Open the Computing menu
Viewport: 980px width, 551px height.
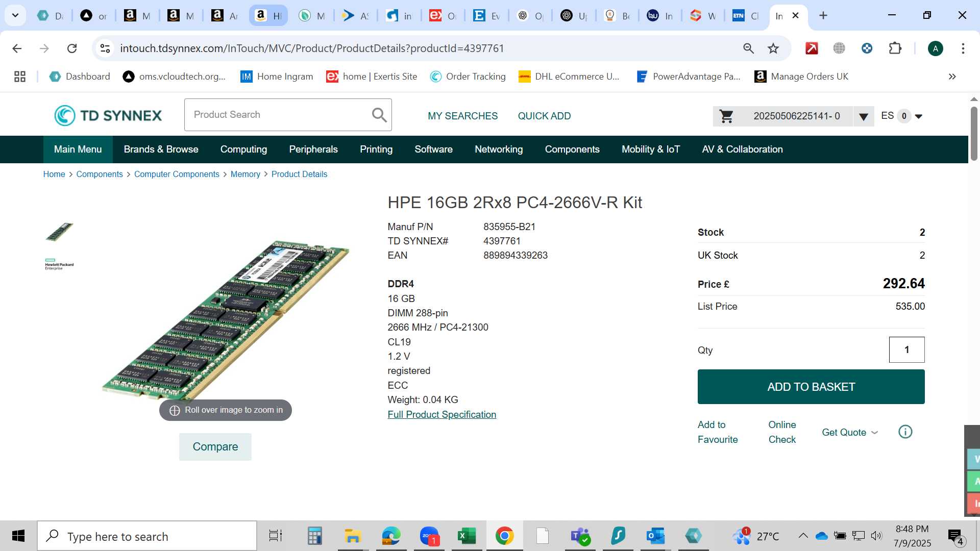point(243,149)
